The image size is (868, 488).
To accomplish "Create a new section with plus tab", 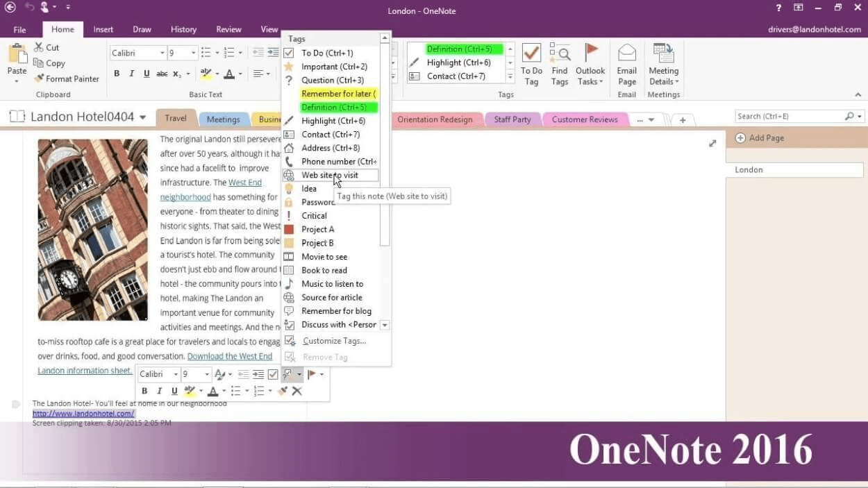I will click(x=683, y=120).
